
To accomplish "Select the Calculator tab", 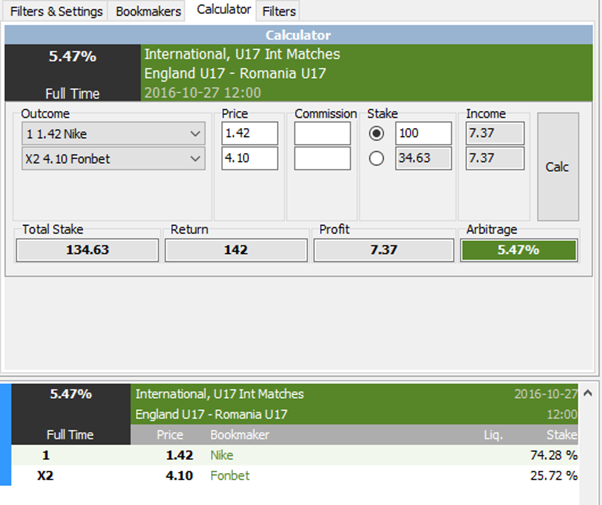I will [223, 9].
